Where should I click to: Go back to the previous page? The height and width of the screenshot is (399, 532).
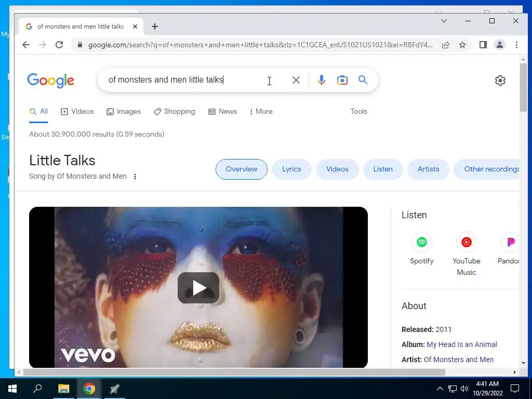pos(26,45)
